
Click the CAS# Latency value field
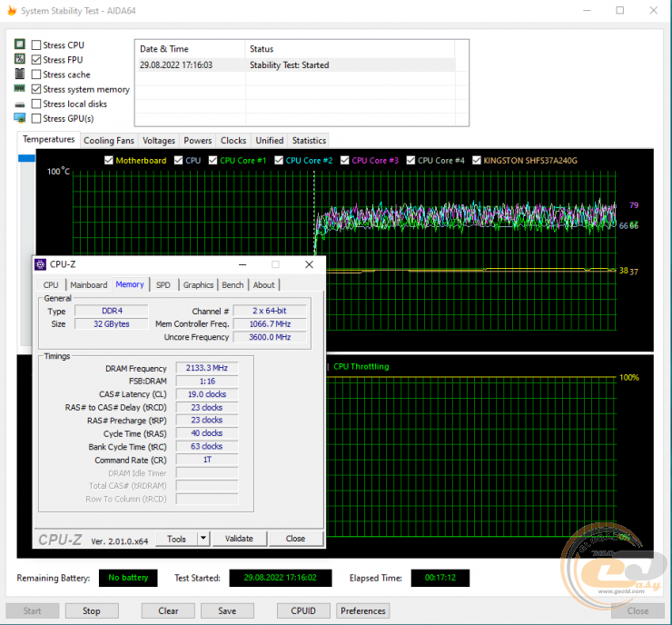[207, 394]
